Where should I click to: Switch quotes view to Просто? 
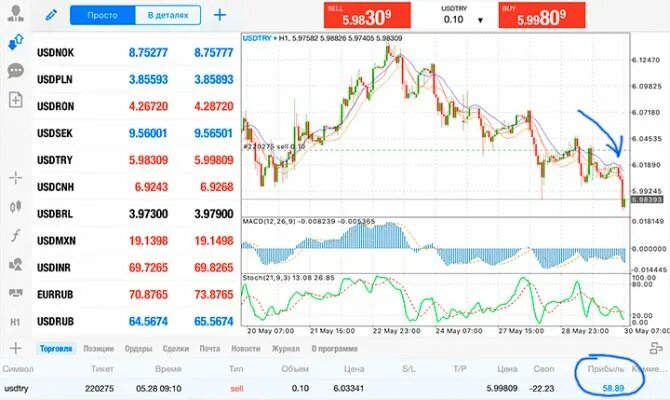click(103, 15)
